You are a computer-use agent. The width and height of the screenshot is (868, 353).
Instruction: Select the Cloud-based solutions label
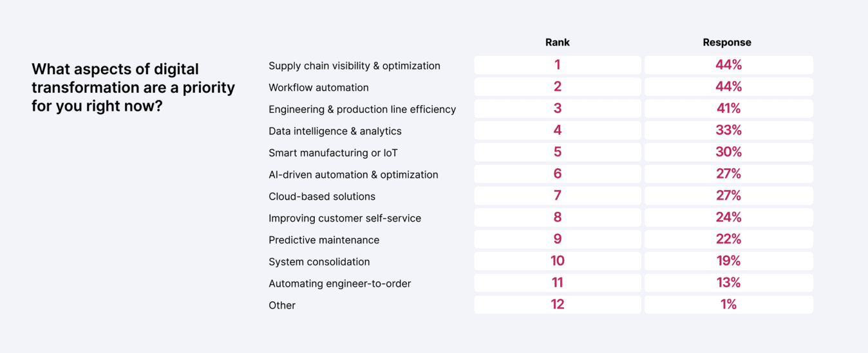pyautogui.click(x=322, y=196)
